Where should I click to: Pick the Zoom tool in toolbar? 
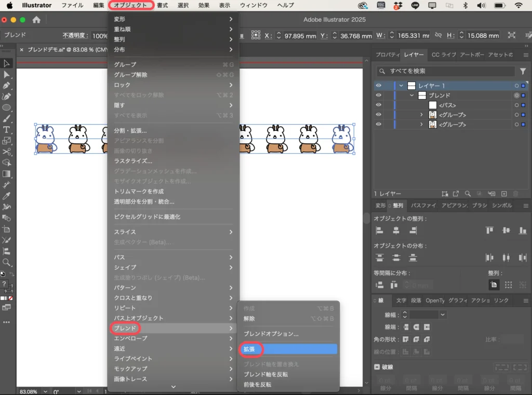pos(7,263)
